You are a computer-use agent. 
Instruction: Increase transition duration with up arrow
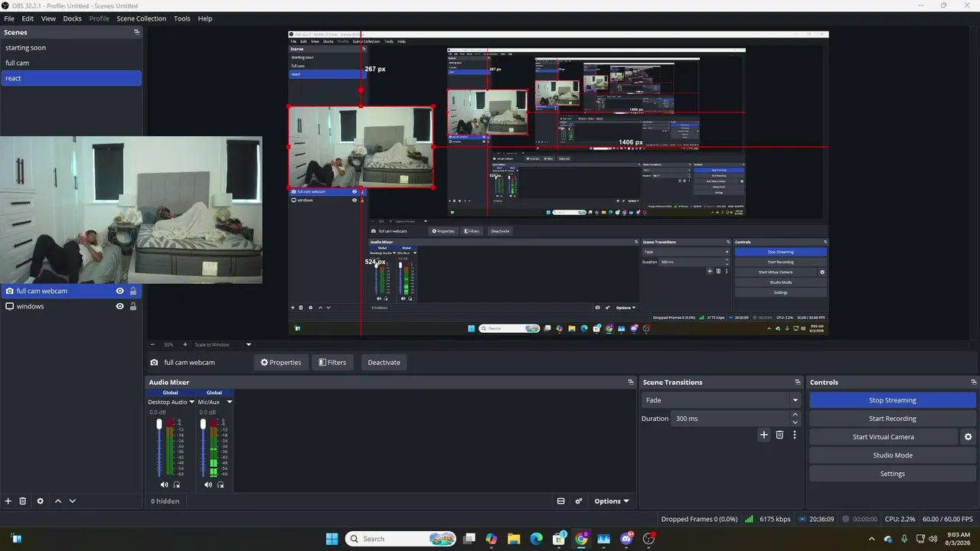point(795,415)
